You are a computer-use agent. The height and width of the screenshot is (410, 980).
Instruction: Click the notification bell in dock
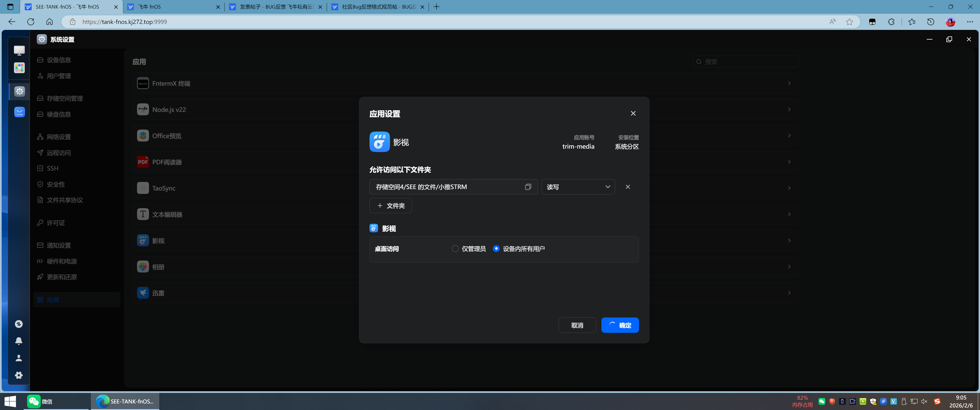click(x=19, y=341)
